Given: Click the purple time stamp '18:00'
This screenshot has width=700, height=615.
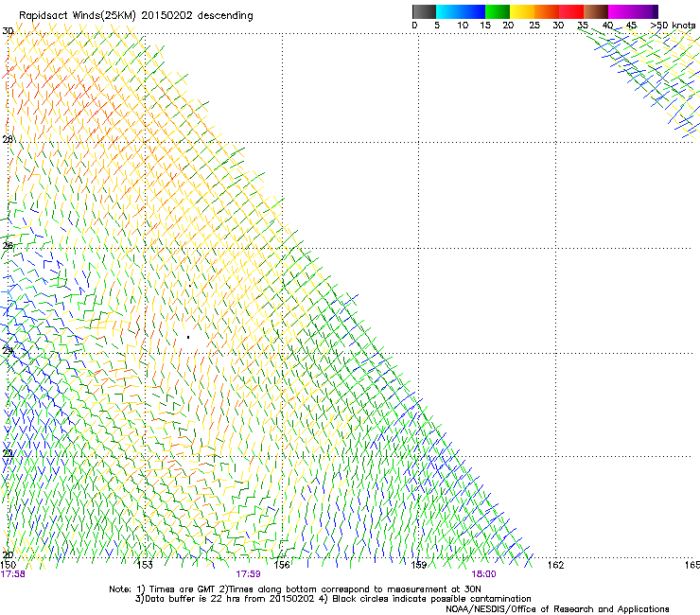Looking at the screenshot, I should [x=484, y=574].
